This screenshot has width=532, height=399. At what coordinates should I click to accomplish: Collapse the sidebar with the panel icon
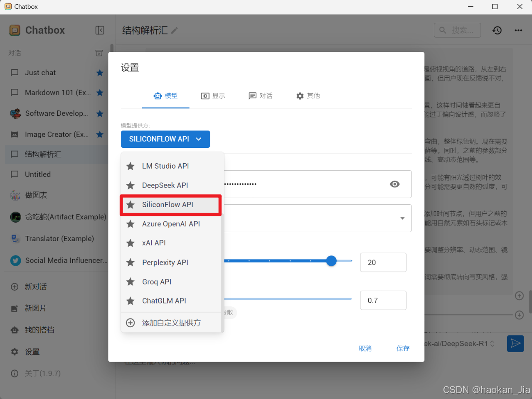(x=100, y=30)
